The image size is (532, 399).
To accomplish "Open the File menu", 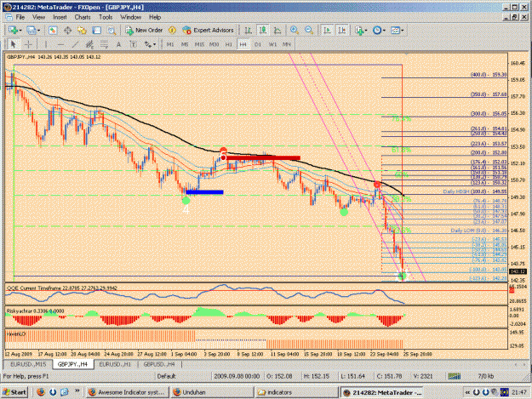I will tap(20, 17).
